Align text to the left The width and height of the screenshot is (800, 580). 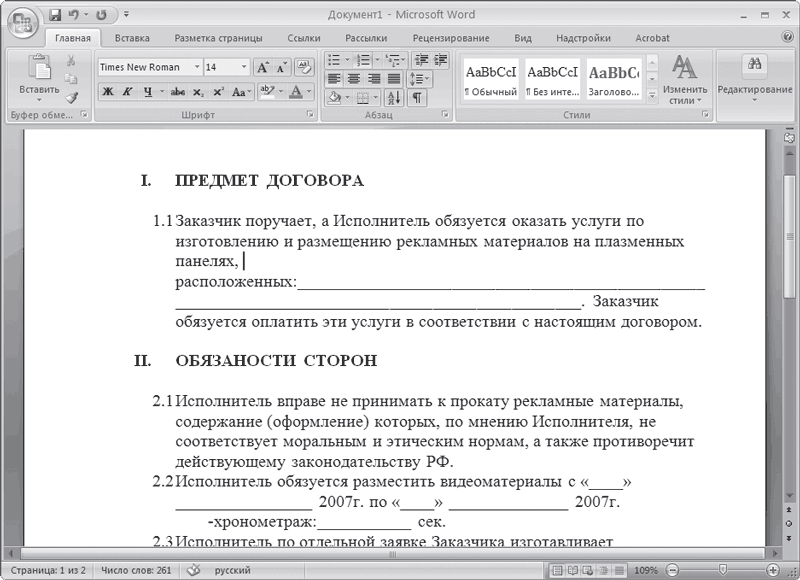[x=334, y=79]
